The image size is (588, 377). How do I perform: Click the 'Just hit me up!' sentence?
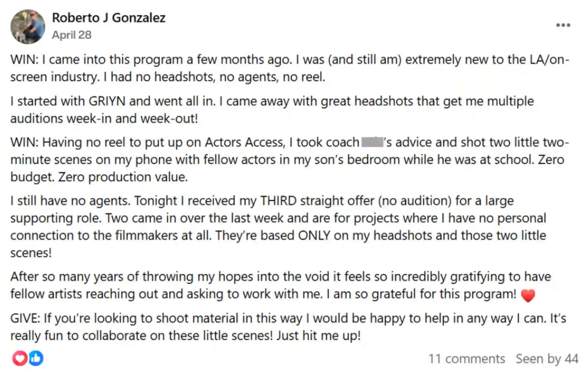click(x=318, y=336)
